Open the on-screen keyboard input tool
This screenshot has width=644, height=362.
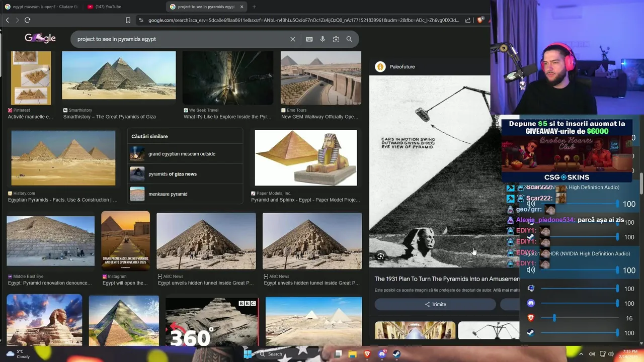point(309,39)
